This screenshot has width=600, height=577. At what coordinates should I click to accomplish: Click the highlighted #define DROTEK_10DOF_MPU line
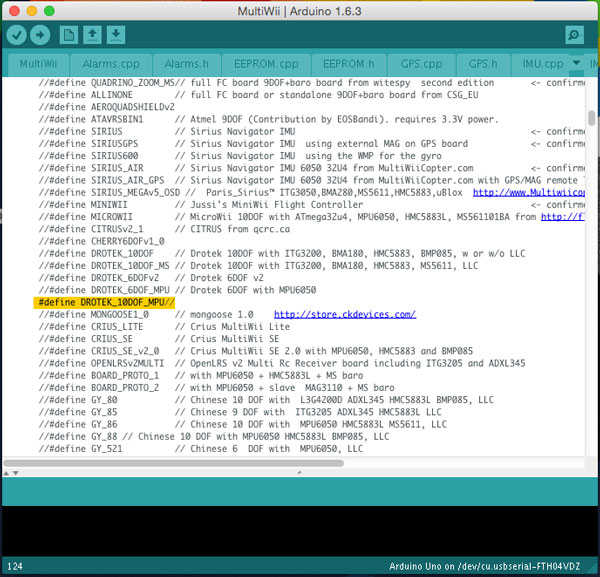tap(104, 302)
